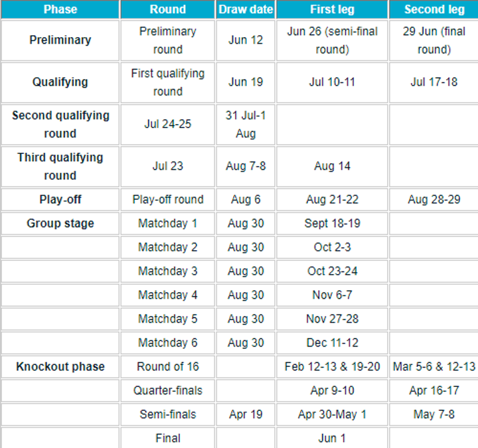
Task: Click the Preliminary phase cell
Action: pyautogui.click(x=60, y=40)
